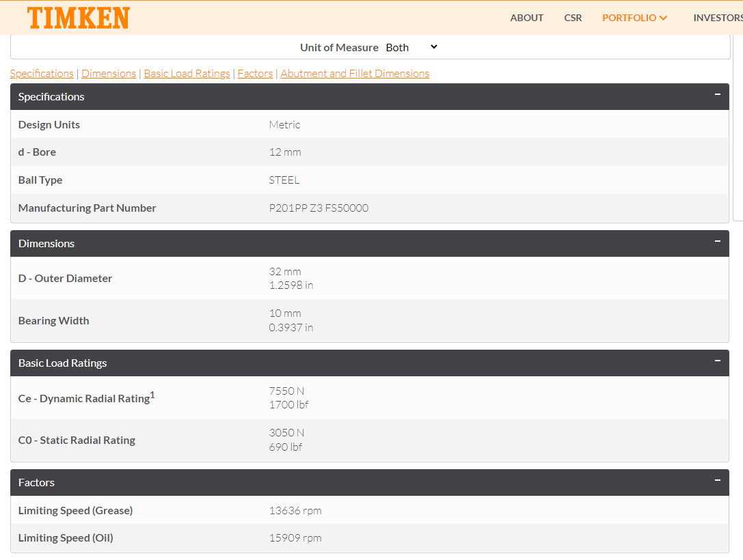The height and width of the screenshot is (560, 743).
Task: Click the '690 lbf' static rating value
Action: pos(285,447)
